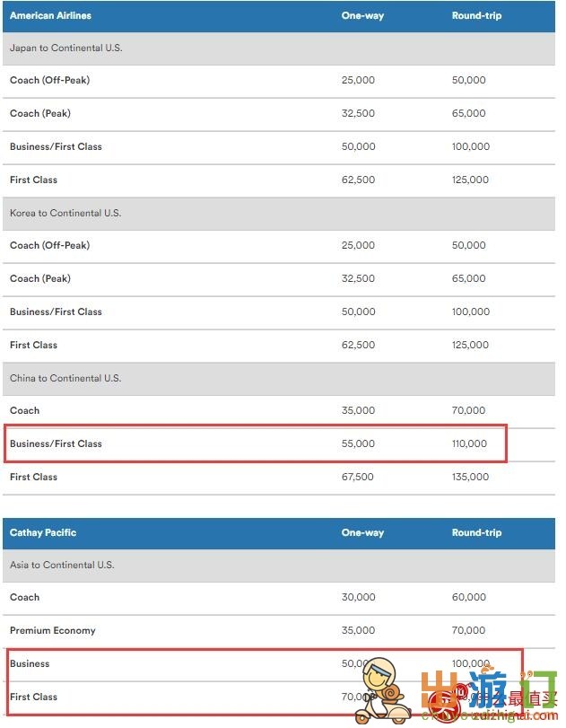566x728 pixels.
Task: Click the Round-trip column header for Cathay Pacific
Action: [x=476, y=533]
